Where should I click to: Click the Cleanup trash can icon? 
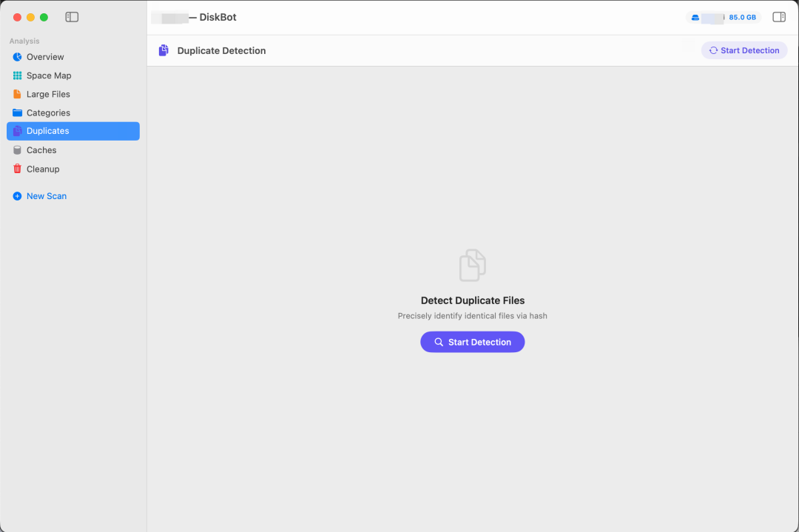[x=17, y=169]
